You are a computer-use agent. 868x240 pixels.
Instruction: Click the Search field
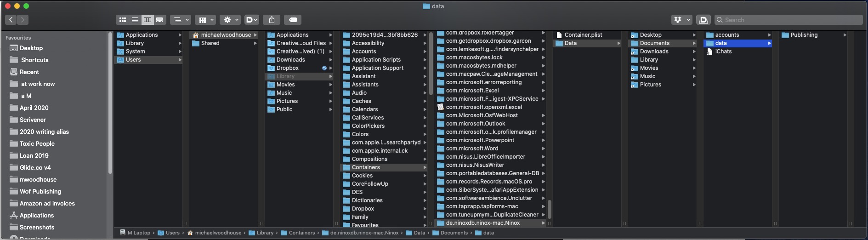(789, 20)
